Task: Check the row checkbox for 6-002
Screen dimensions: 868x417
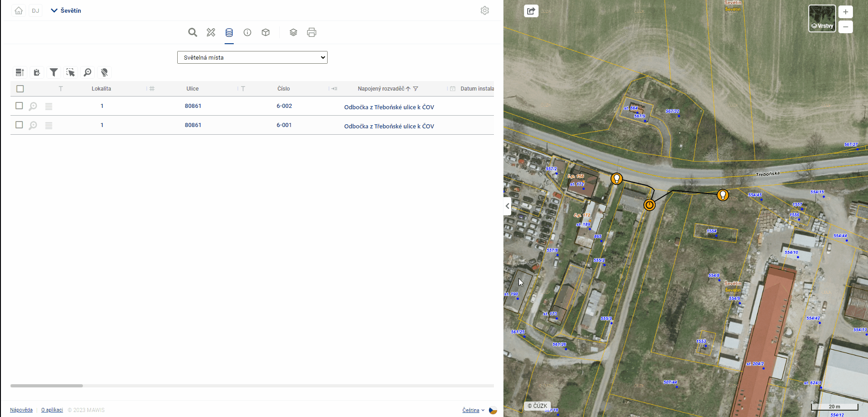Action: point(19,106)
